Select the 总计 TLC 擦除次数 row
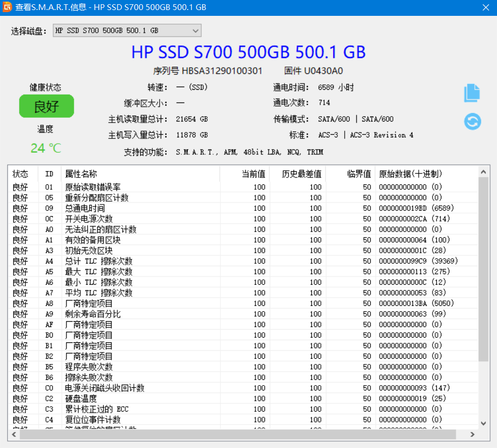Viewport: 497px width, 448px height. [243, 261]
